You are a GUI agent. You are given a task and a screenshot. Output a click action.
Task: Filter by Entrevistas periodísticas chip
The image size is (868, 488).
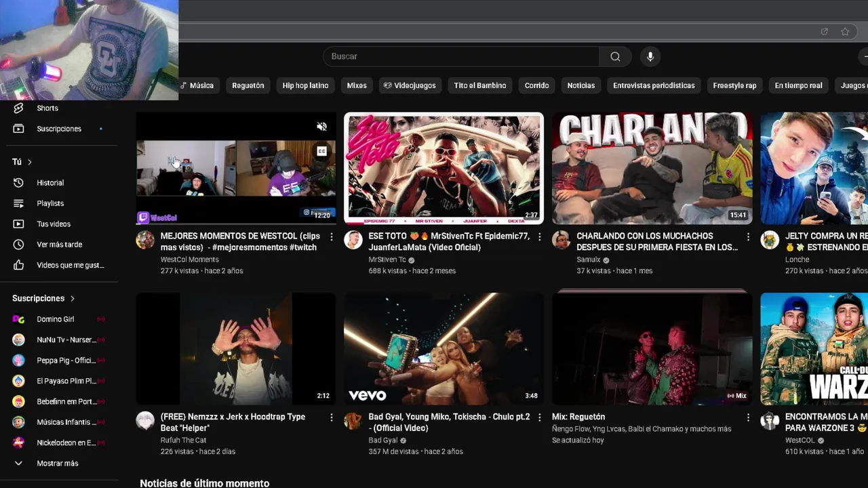point(654,85)
